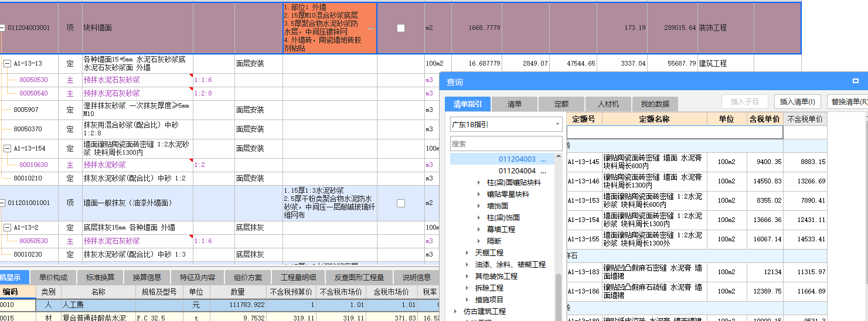
Task: Collapse the A1-13-154 quota row
Action: pos(8,149)
